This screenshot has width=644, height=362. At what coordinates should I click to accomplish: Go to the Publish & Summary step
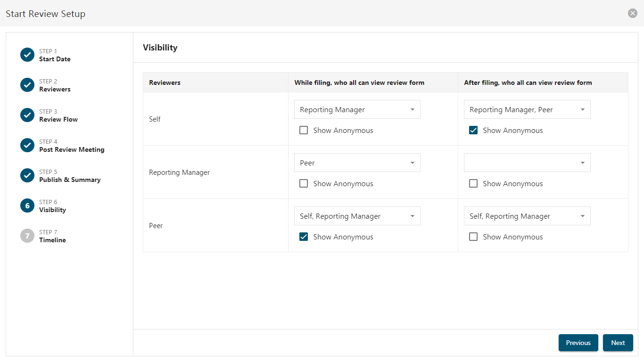tap(70, 180)
